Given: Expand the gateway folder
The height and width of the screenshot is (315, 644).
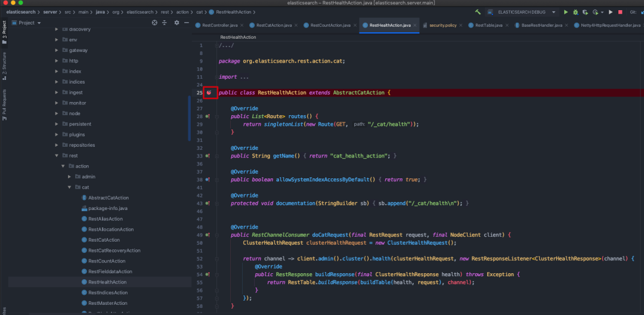Looking at the screenshot, I should click(57, 50).
